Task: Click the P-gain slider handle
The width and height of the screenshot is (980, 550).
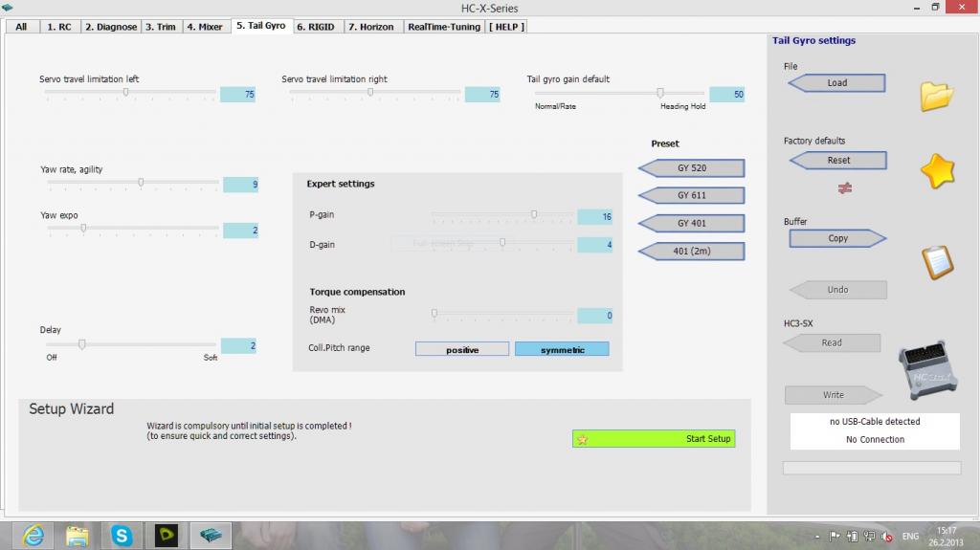Action: (534, 215)
